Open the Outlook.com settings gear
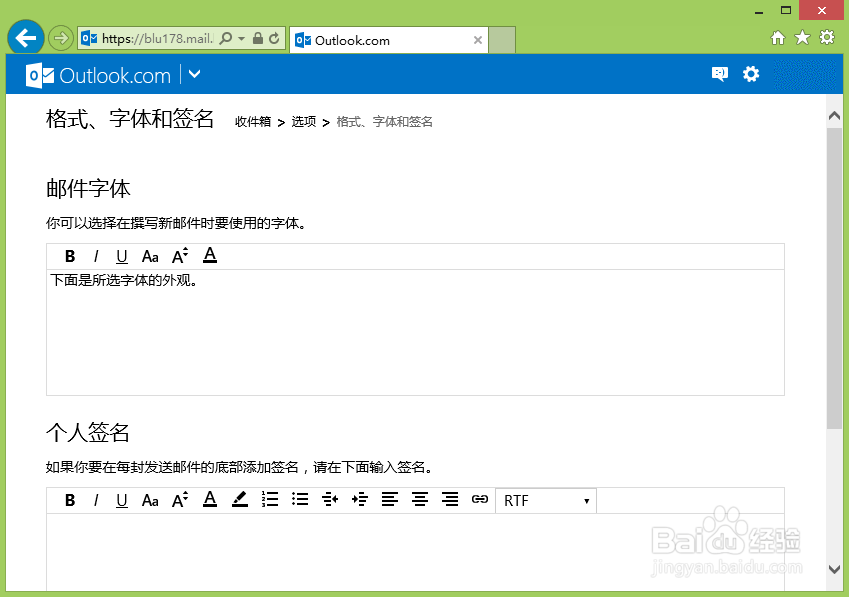The height and width of the screenshot is (597, 849). (x=751, y=73)
